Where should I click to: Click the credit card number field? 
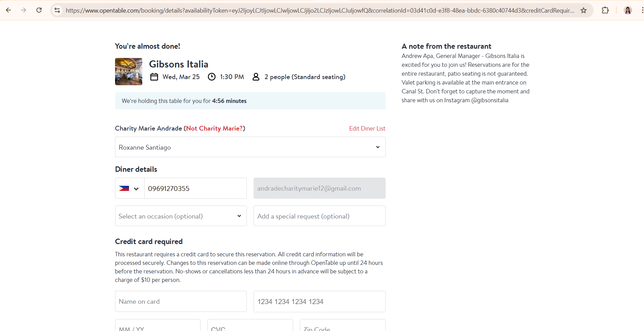click(319, 302)
